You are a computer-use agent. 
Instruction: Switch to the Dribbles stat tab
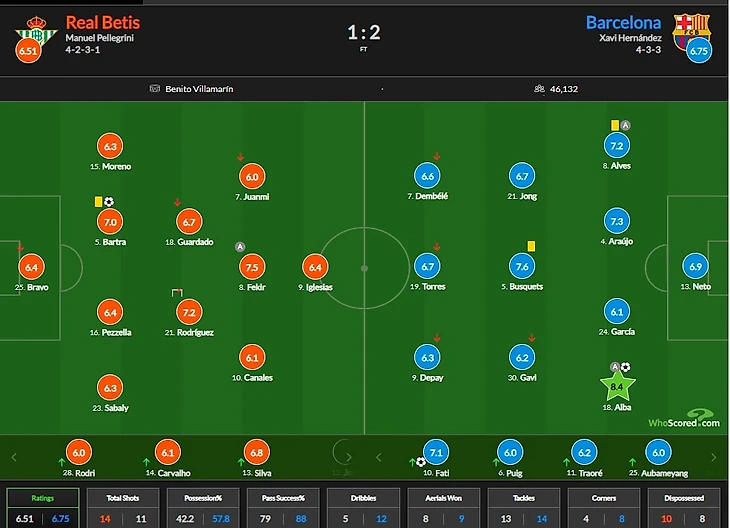[x=363, y=508]
